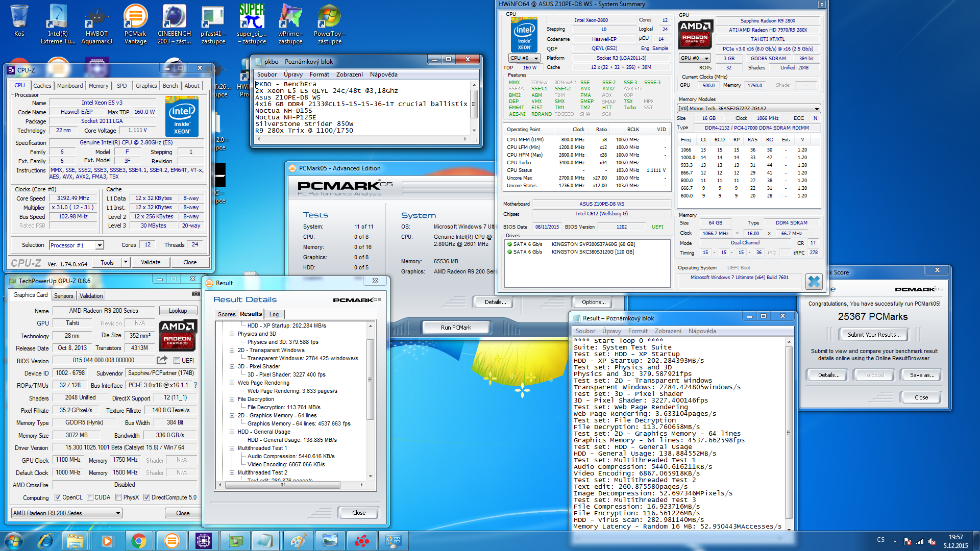Click Lookup button in GPU-Z
The image size is (980, 551).
pos(178,311)
